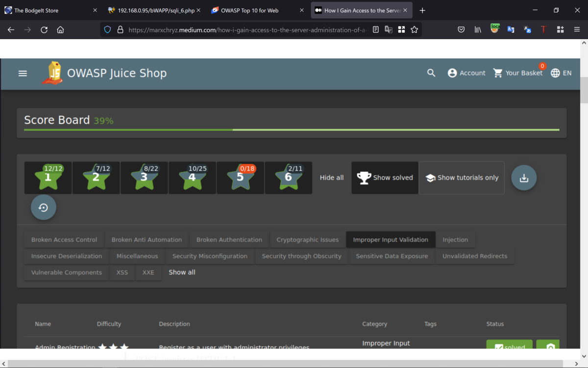Sort table by Difficulty column
Image resolution: width=588 pixels, height=368 pixels.
[109, 324]
